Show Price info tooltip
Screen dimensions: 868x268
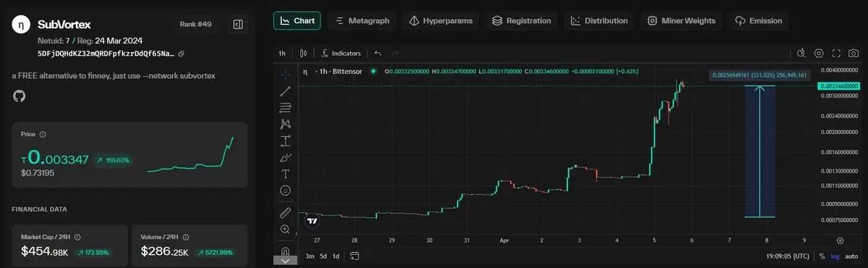[43, 135]
